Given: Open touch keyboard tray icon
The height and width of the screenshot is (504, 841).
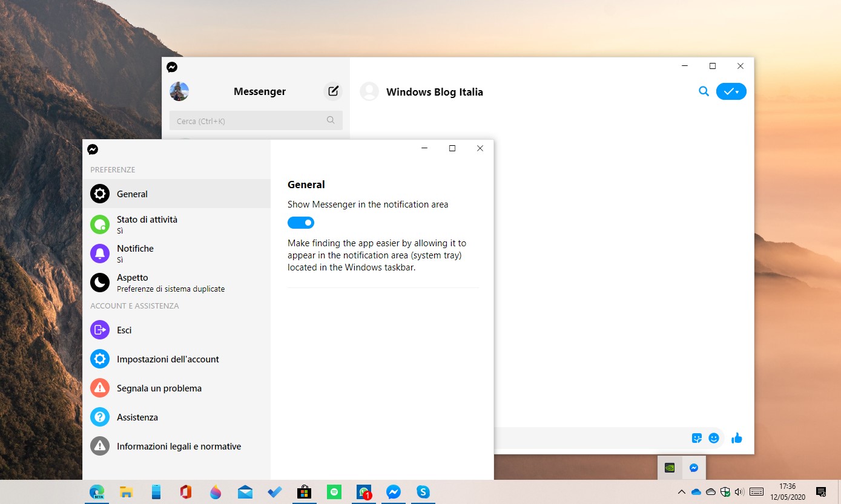Looking at the screenshot, I should coord(756,492).
